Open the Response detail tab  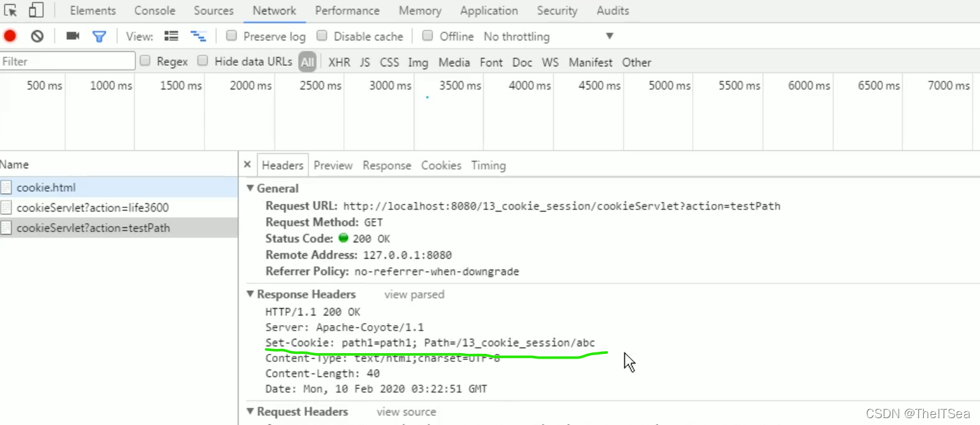tap(387, 165)
